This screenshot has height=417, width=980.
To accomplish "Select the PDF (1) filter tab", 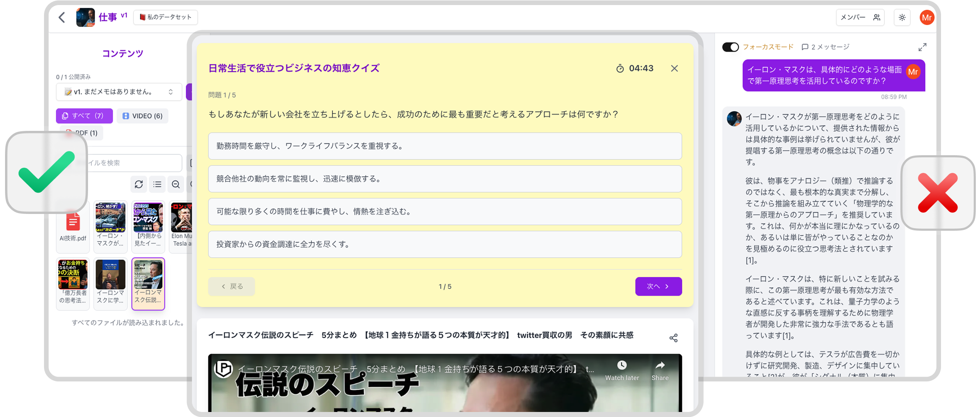I will pos(82,133).
